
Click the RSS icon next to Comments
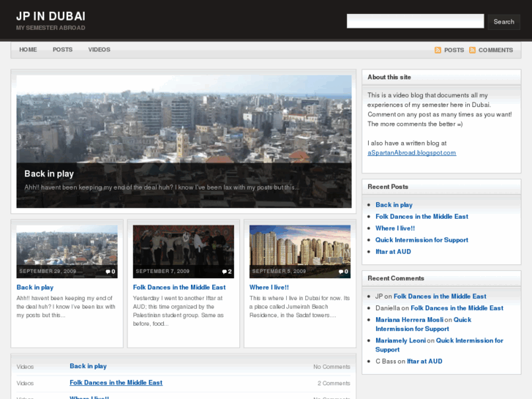click(472, 51)
